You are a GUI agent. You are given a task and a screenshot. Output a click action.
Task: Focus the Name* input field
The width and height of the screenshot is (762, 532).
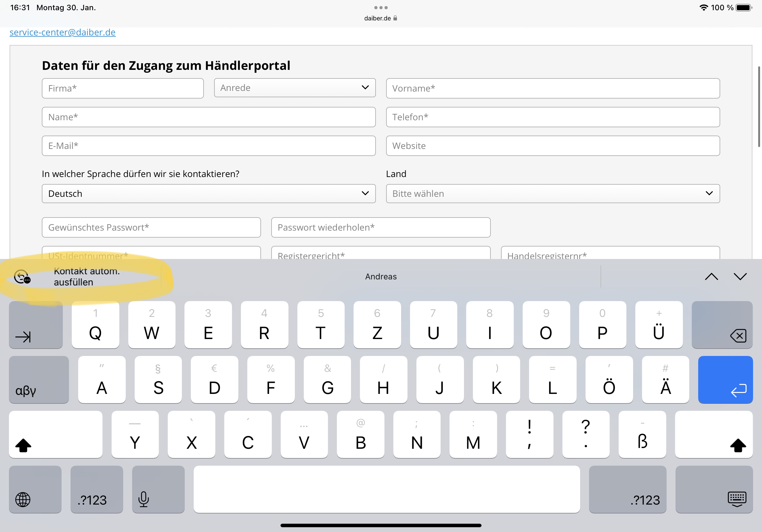coord(208,117)
